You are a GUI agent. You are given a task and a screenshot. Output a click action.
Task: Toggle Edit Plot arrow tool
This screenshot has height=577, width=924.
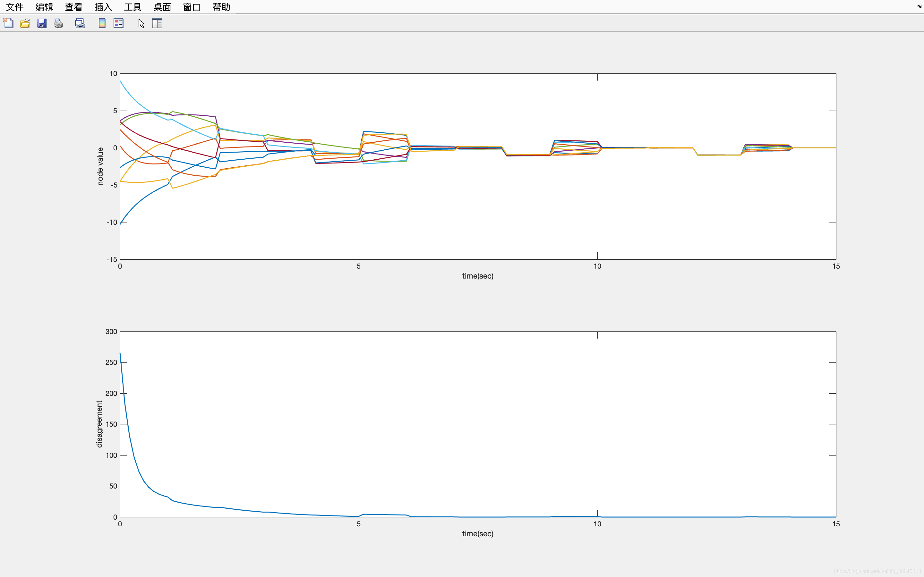coord(141,23)
